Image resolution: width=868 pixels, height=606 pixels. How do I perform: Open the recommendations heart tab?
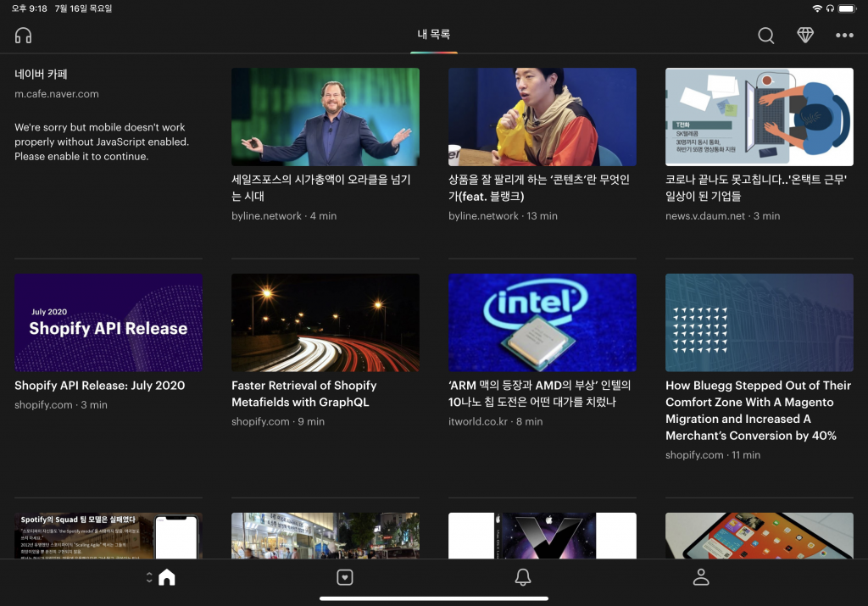[x=345, y=577]
